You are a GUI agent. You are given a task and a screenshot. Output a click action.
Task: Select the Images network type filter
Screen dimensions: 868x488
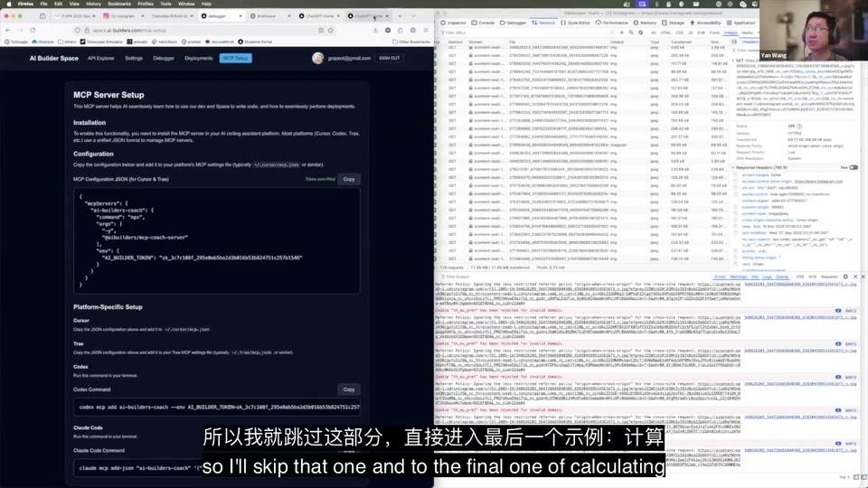point(731,33)
